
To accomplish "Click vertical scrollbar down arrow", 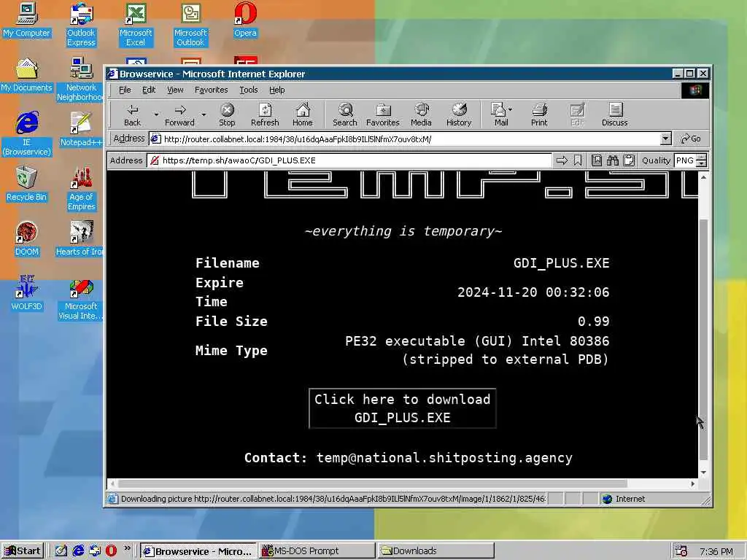I will pyautogui.click(x=703, y=472).
